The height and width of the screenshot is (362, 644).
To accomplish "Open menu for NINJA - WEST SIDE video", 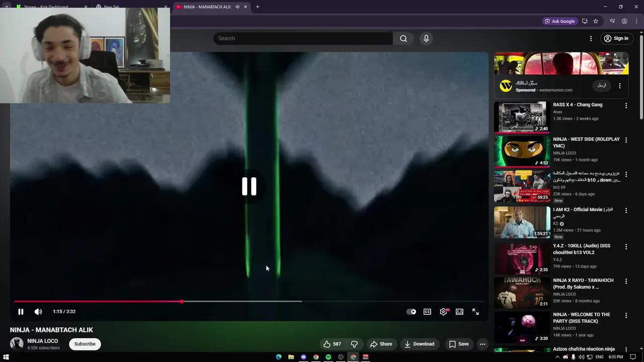I will click(x=626, y=140).
